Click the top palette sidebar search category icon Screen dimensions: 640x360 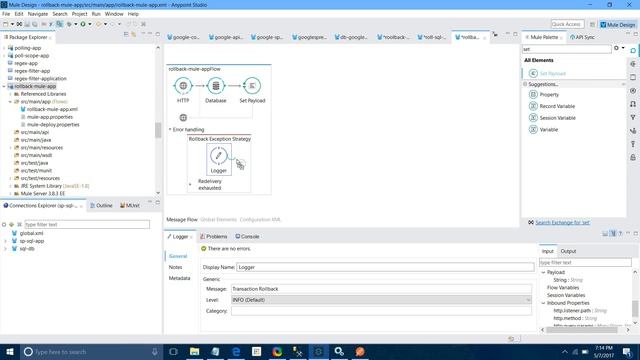pyautogui.click(x=633, y=51)
